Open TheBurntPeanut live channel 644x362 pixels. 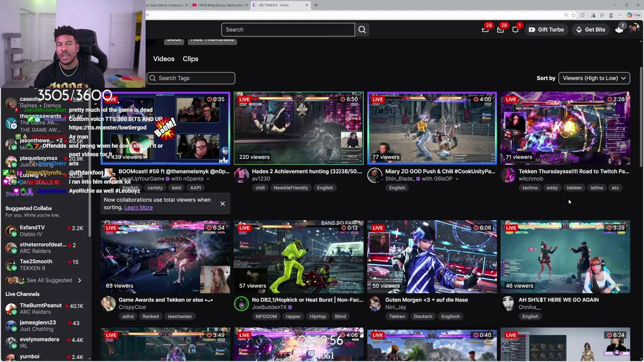pos(44,309)
